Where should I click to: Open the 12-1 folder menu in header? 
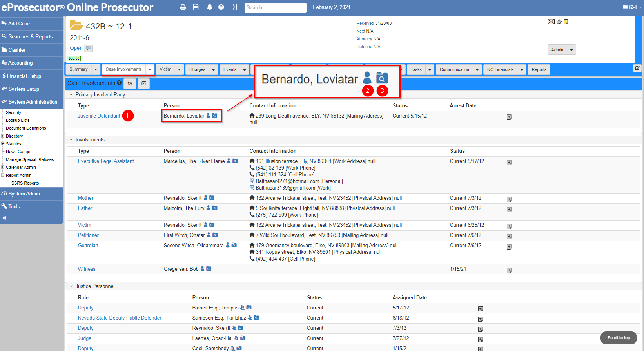click(x=632, y=7)
